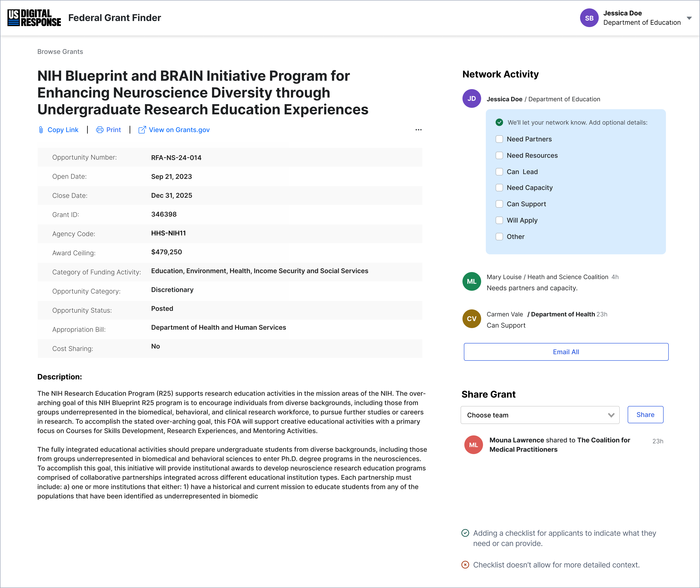Click Mary Louise / Heath and Science Coalition
The image size is (700, 588).
(547, 277)
